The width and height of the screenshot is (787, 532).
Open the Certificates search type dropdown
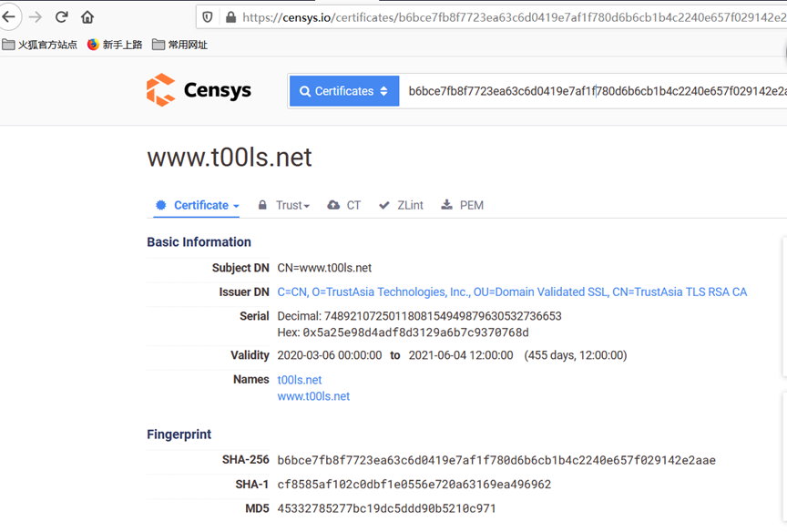point(344,91)
